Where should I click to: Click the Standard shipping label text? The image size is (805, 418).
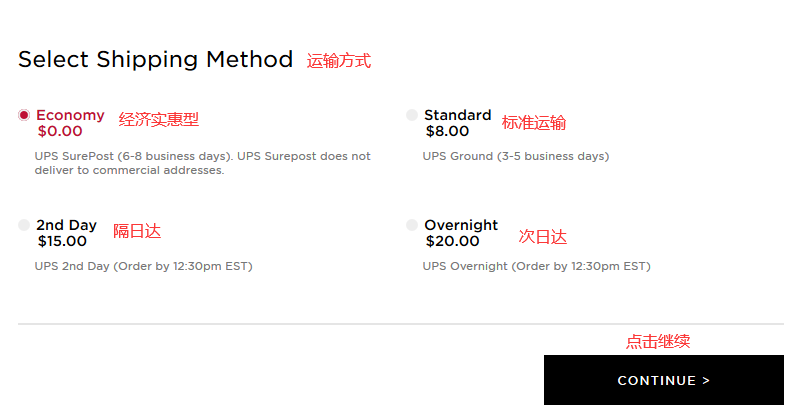(x=457, y=115)
